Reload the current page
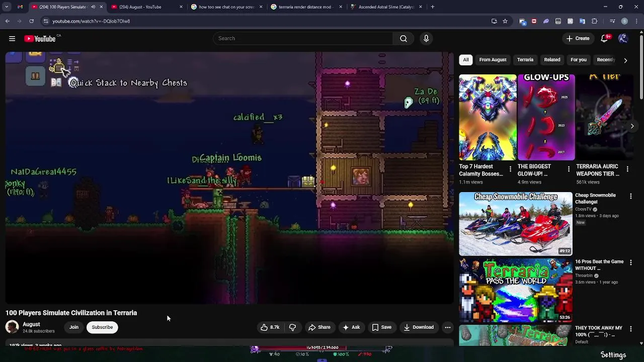 point(31,21)
